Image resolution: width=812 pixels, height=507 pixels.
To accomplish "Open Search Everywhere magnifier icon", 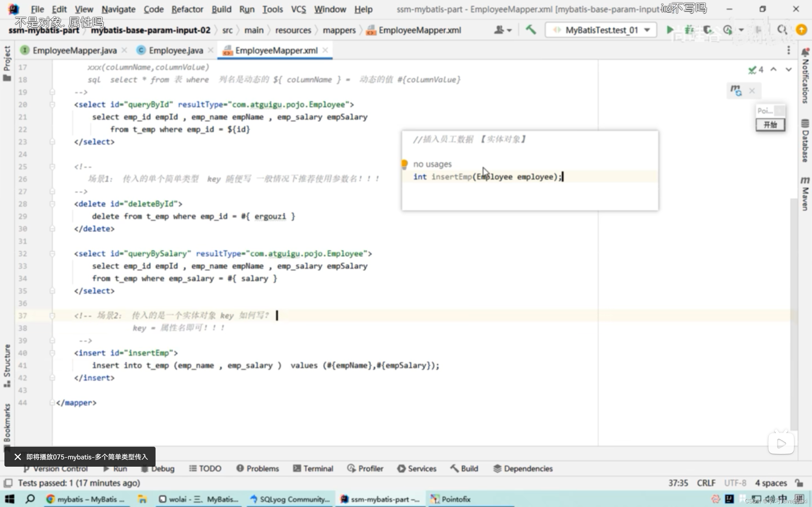I will pos(782,30).
